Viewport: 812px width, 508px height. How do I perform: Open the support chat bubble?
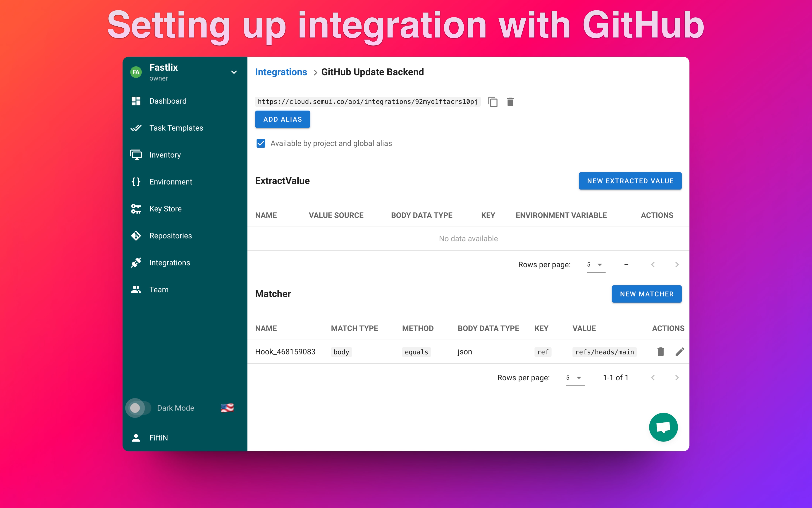coord(663,427)
